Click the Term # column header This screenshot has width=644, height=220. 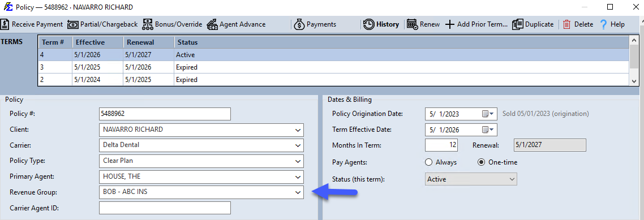click(x=55, y=42)
